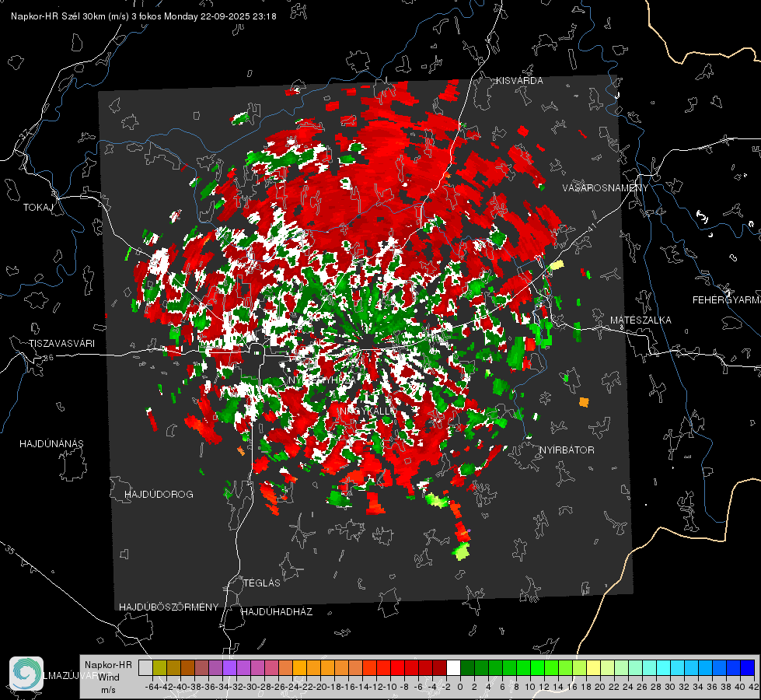Click the isolated orange echo square west of Nyírbátor
The width and height of the screenshot is (761, 700).
584,402
